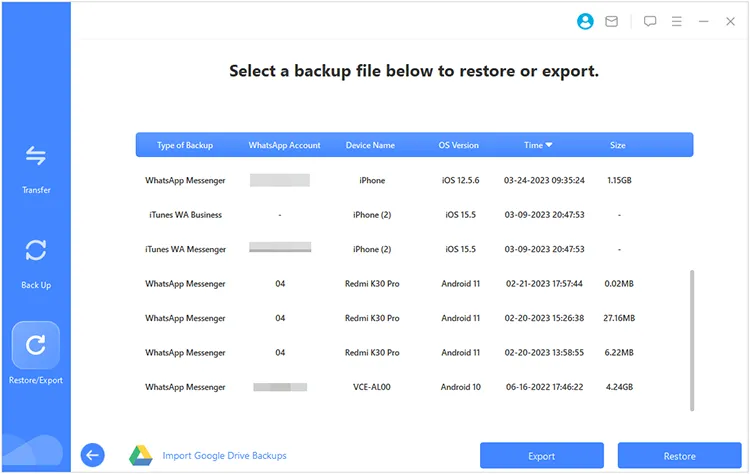
Task: Open the mail envelope icon
Action: coord(611,22)
